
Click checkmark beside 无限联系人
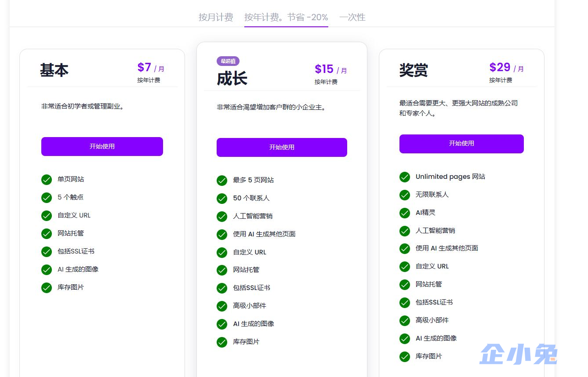[405, 195]
